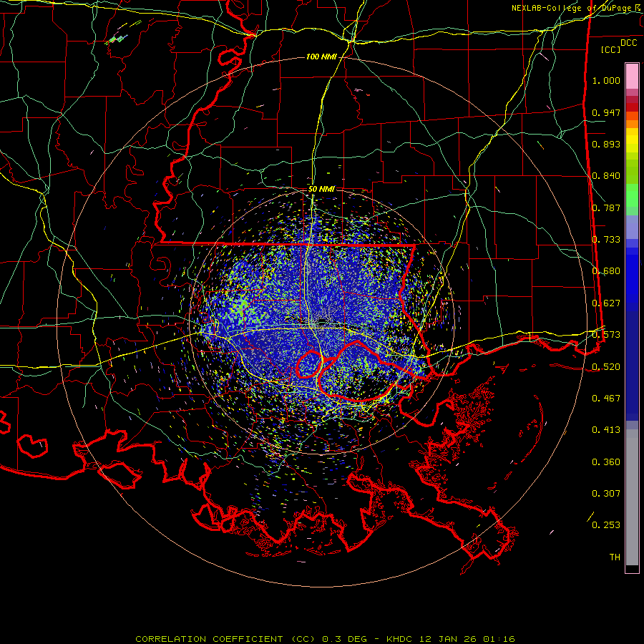Click the DCC legend heading
The height and width of the screenshot is (644, 644).
click(x=628, y=43)
